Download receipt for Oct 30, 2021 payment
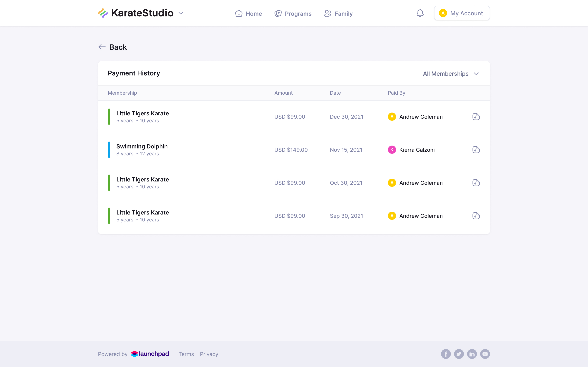The height and width of the screenshot is (367, 588). click(x=476, y=183)
